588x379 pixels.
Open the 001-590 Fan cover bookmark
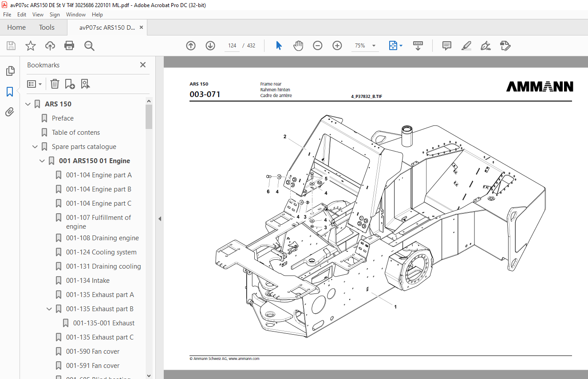93,352
